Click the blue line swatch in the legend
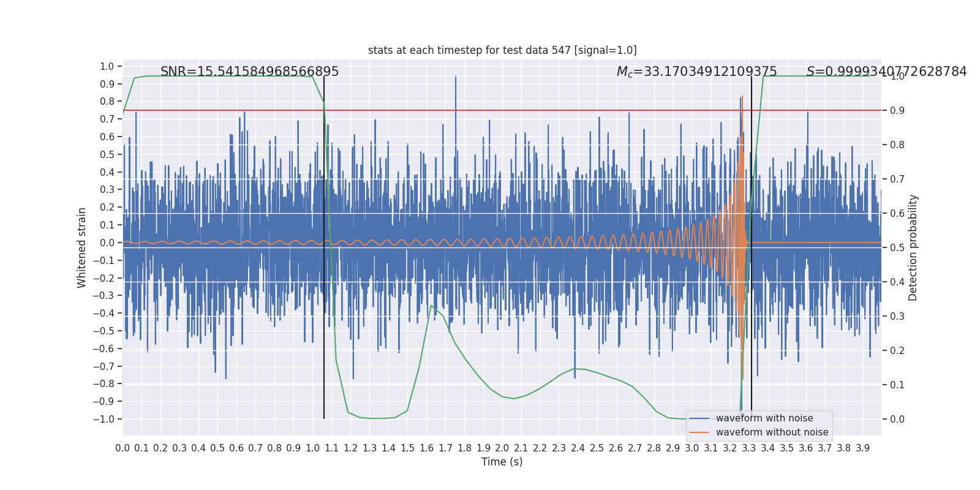Image resolution: width=980 pixels, height=490 pixels. click(699, 418)
